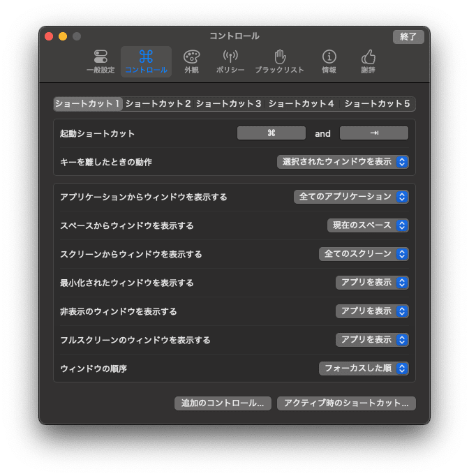Select the コントロール command icon tab
Image resolution: width=469 pixels, height=476 pixels.
coord(146,61)
